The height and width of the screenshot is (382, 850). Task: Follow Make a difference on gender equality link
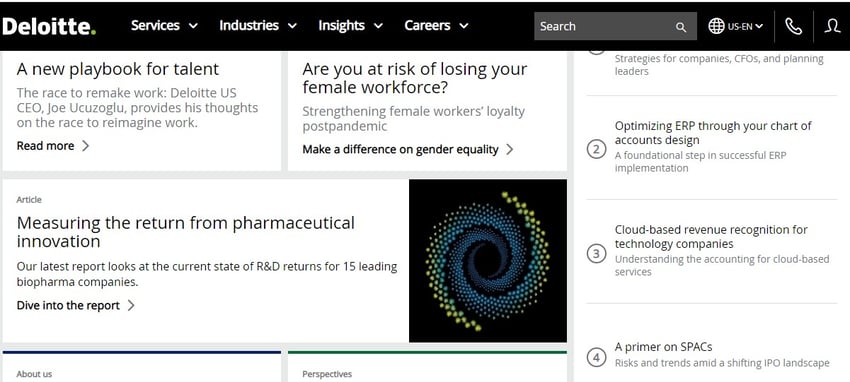click(x=408, y=150)
